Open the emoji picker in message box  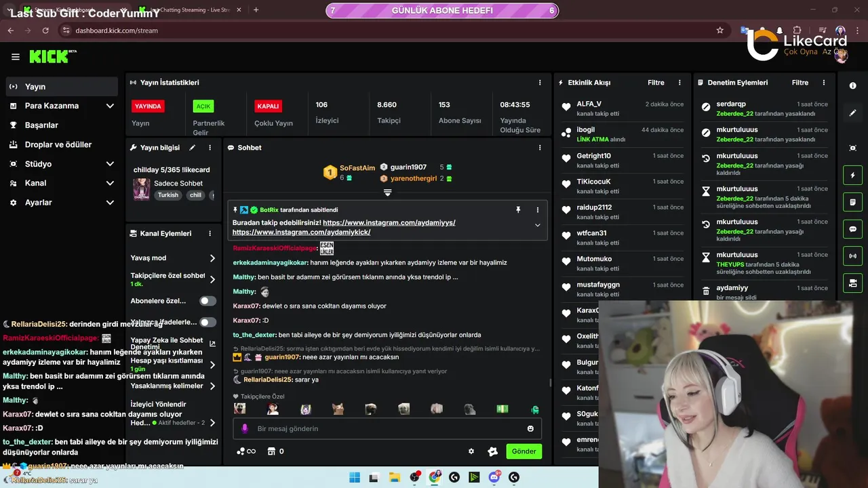point(530,428)
